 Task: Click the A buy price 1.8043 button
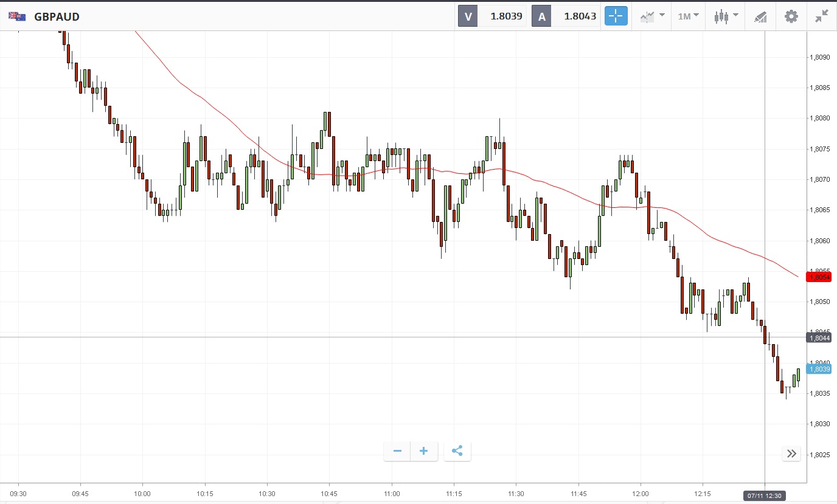[566, 16]
